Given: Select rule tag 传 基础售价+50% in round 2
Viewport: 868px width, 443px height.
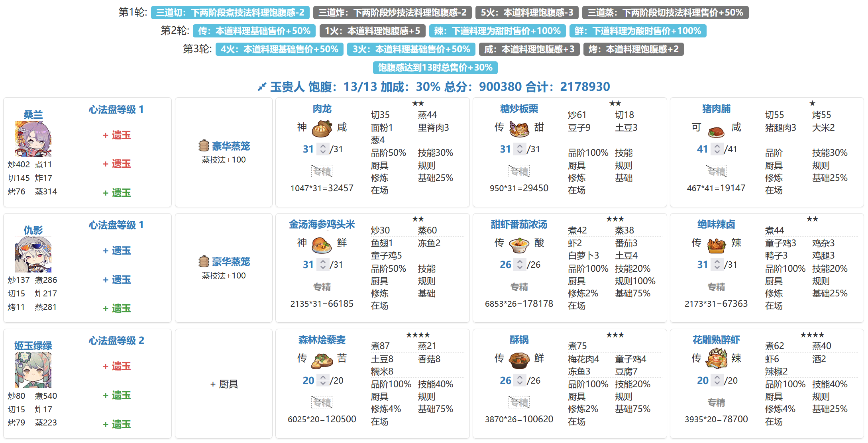Looking at the screenshot, I should pyautogui.click(x=254, y=31).
